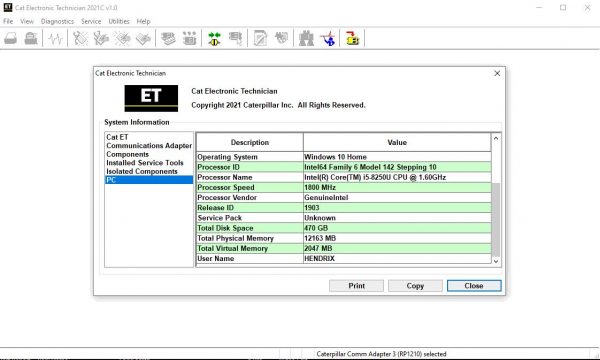Close the System Information dialog with X

(x=497, y=73)
